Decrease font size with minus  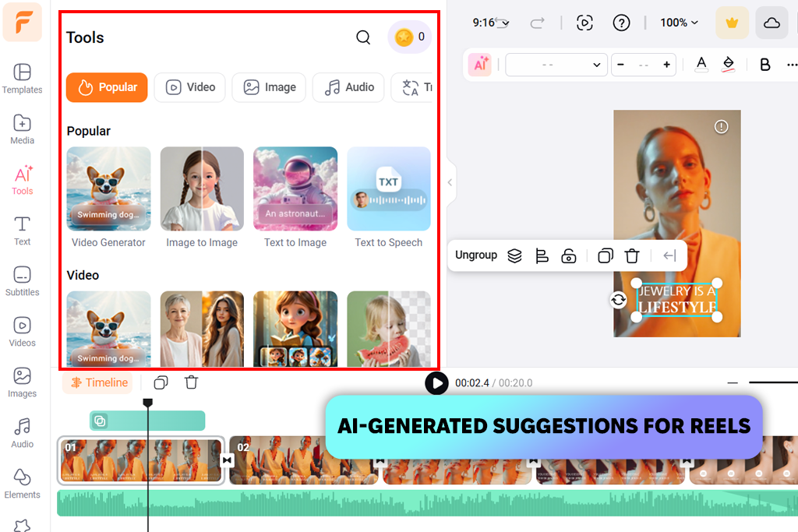tap(620, 65)
